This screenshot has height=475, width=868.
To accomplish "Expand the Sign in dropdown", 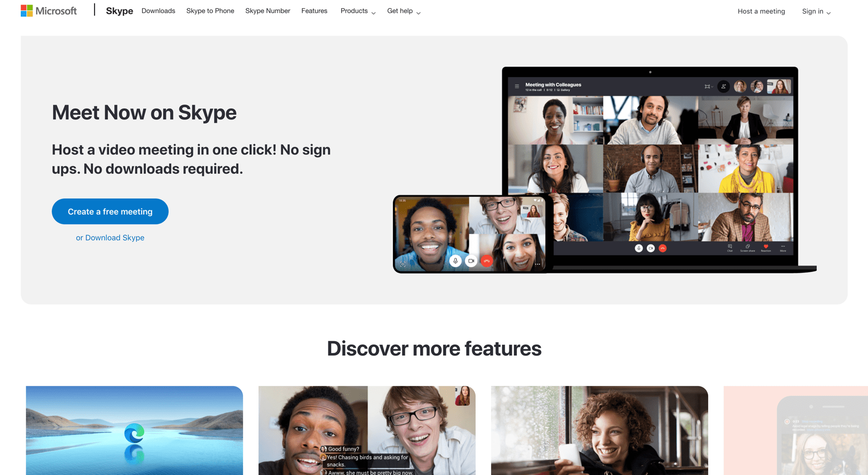I will click(x=816, y=11).
